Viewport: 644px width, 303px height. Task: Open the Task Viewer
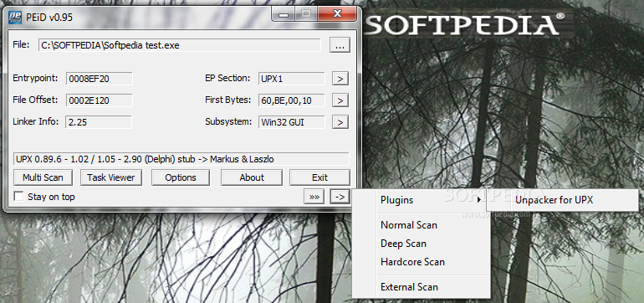pyautogui.click(x=111, y=177)
